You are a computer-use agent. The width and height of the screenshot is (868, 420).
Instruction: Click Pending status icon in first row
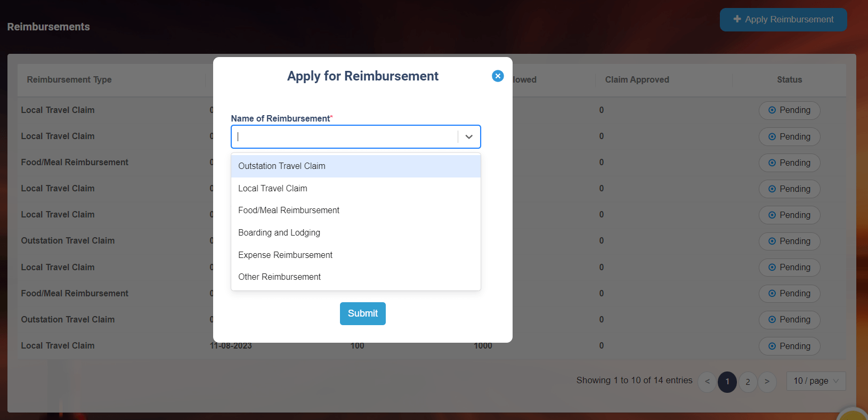pos(772,110)
